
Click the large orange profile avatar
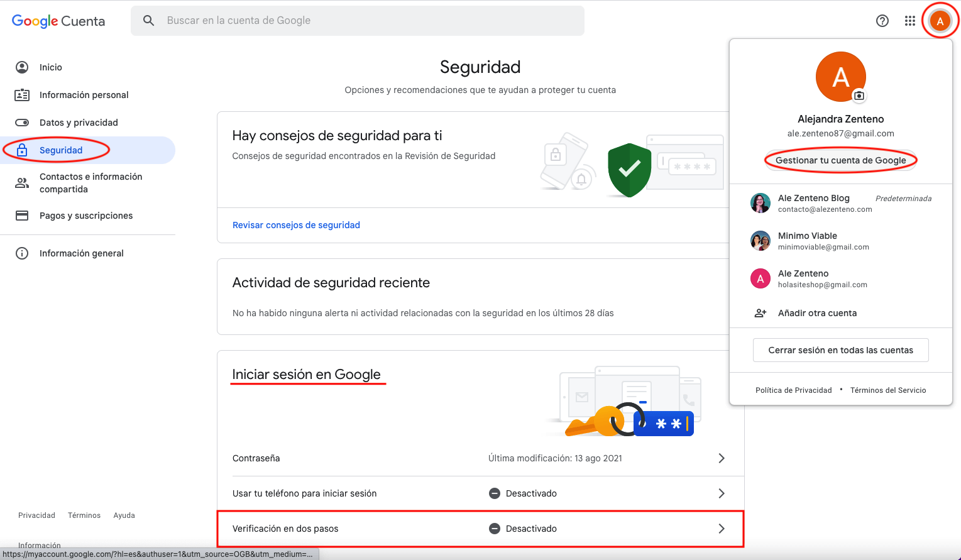pos(841,77)
